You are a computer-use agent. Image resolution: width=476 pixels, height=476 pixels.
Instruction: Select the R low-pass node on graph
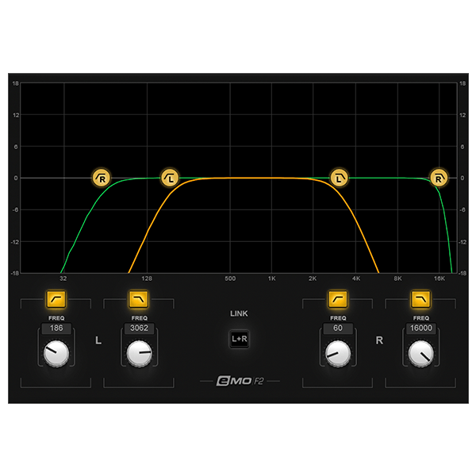pyautogui.click(x=439, y=178)
